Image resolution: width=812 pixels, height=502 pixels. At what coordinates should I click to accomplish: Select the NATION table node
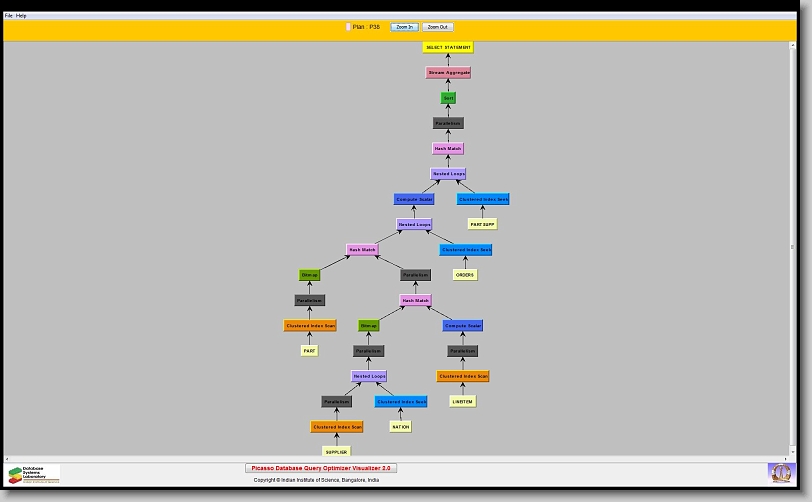[x=400, y=427]
